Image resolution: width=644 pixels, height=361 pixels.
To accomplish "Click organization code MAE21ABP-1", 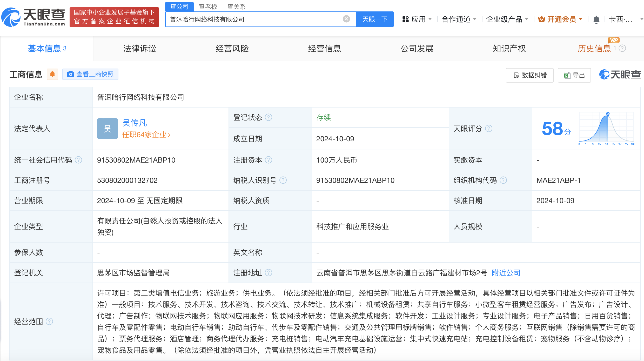I will 559,180.
